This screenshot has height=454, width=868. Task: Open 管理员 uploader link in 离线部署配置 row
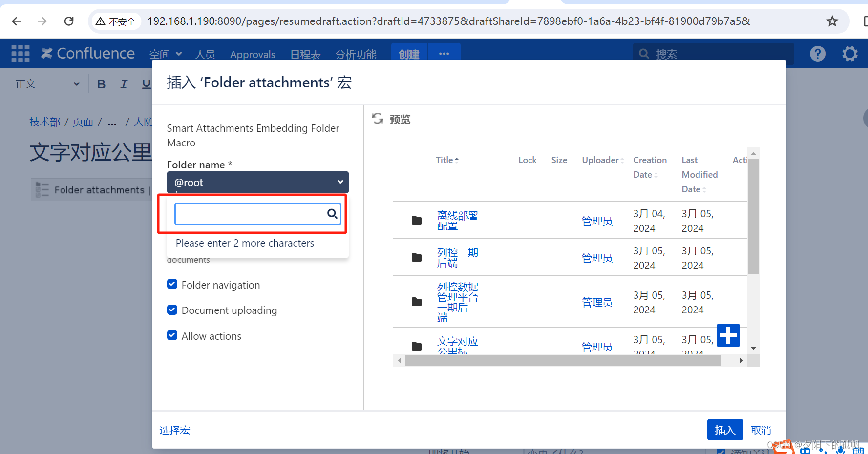[x=597, y=221]
